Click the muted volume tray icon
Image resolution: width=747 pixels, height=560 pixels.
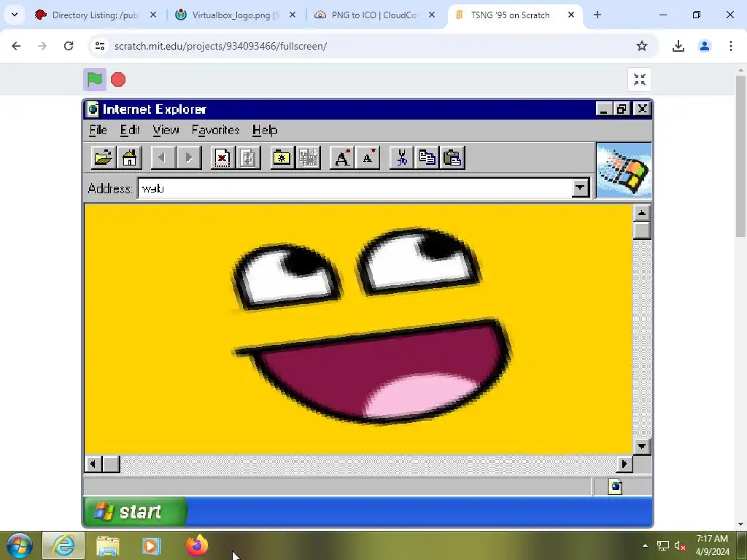[x=681, y=545]
